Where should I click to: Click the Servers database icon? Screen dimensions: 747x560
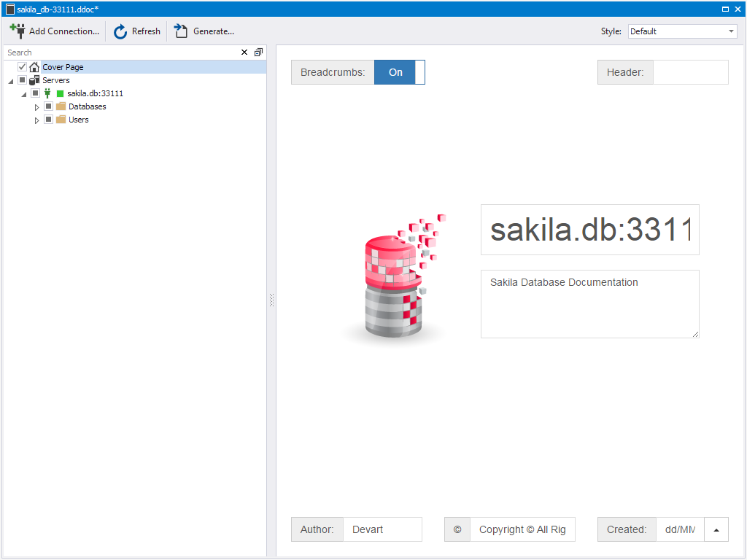coord(34,80)
